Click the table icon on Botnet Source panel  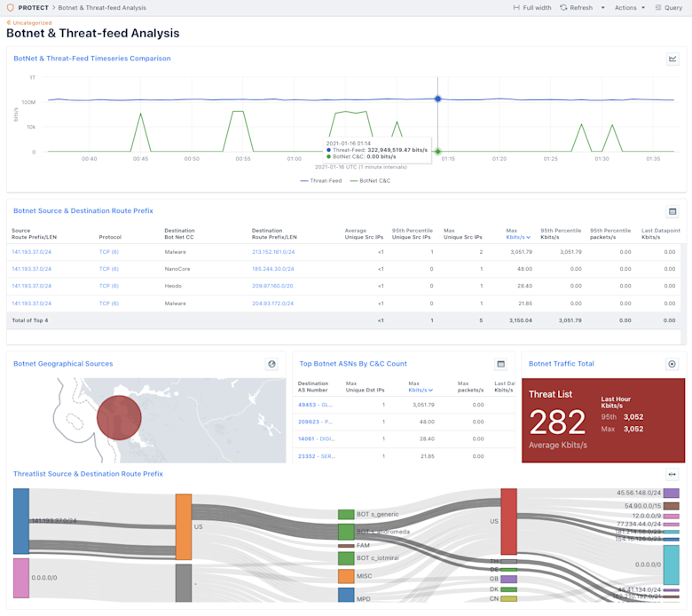click(672, 211)
